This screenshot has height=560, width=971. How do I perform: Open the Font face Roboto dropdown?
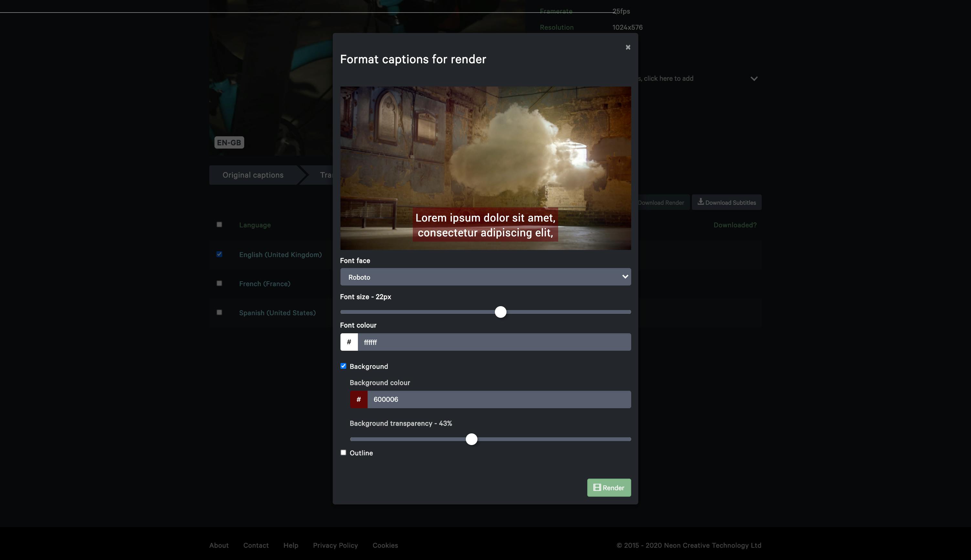pos(485,277)
